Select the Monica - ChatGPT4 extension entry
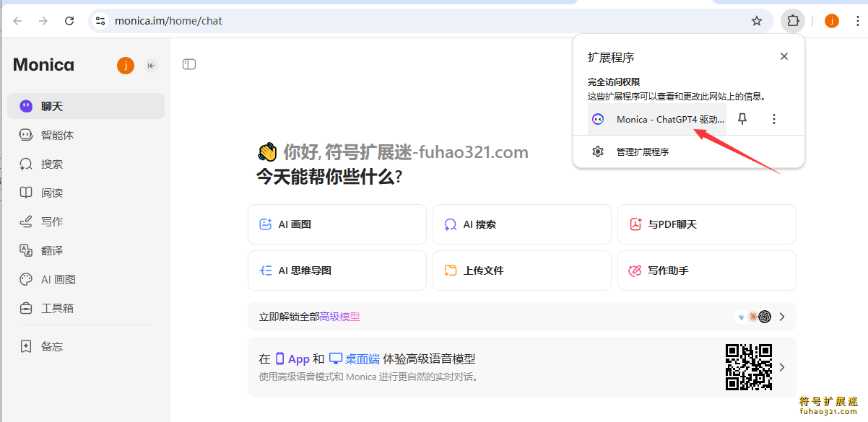 657,119
